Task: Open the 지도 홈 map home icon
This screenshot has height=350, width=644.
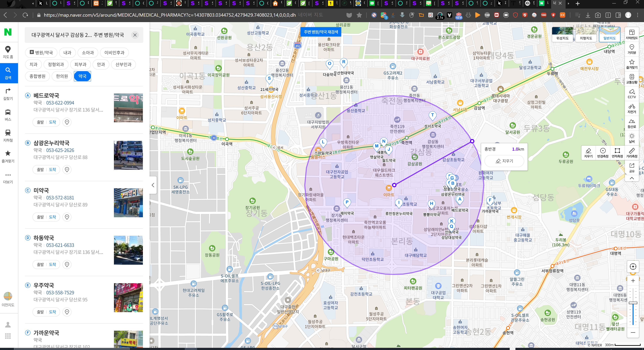Action: coord(8,52)
